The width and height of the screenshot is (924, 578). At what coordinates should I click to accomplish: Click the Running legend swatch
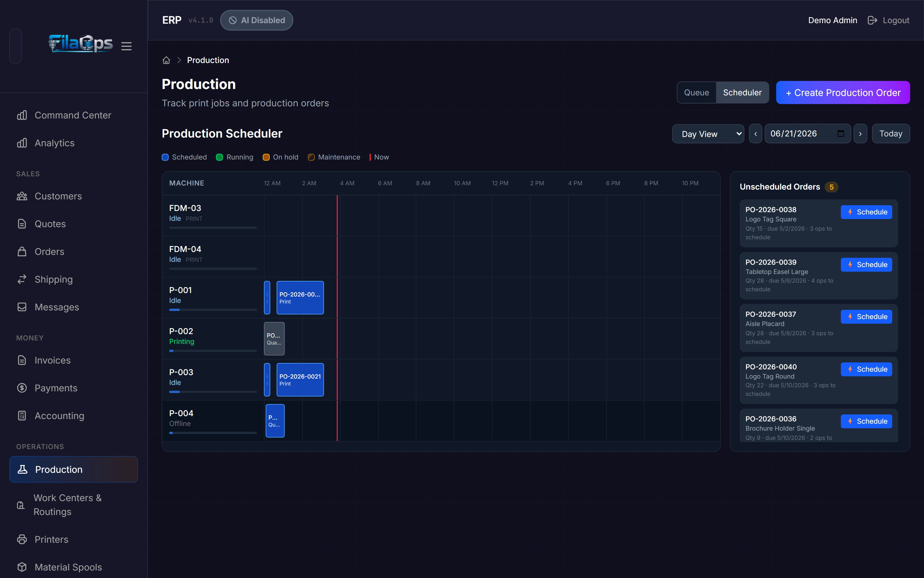point(219,157)
